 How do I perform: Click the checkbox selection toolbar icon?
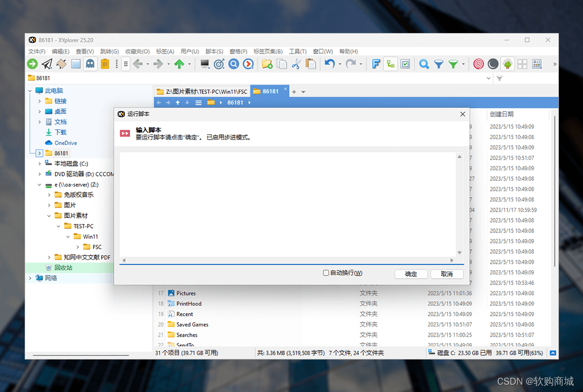click(x=405, y=64)
